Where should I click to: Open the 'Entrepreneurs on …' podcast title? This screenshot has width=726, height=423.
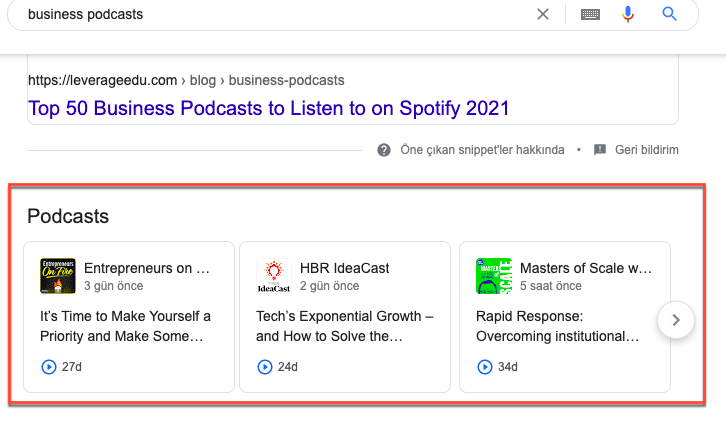click(147, 268)
